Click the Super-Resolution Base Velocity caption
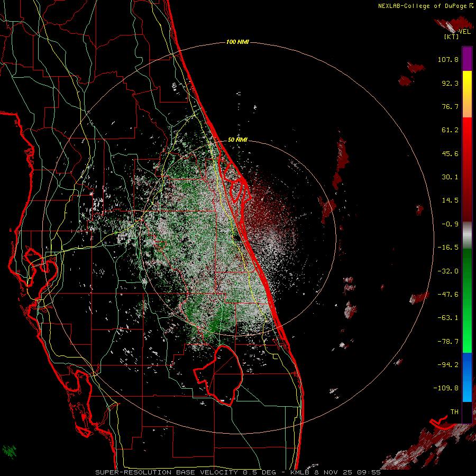Image resolution: width=476 pixels, height=476 pixels. pos(238,472)
